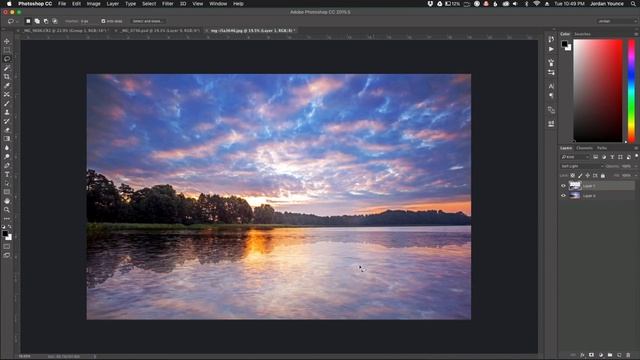Open the History panel icon
The width and height of the screenshot is (640, 360).
[551, 40]
